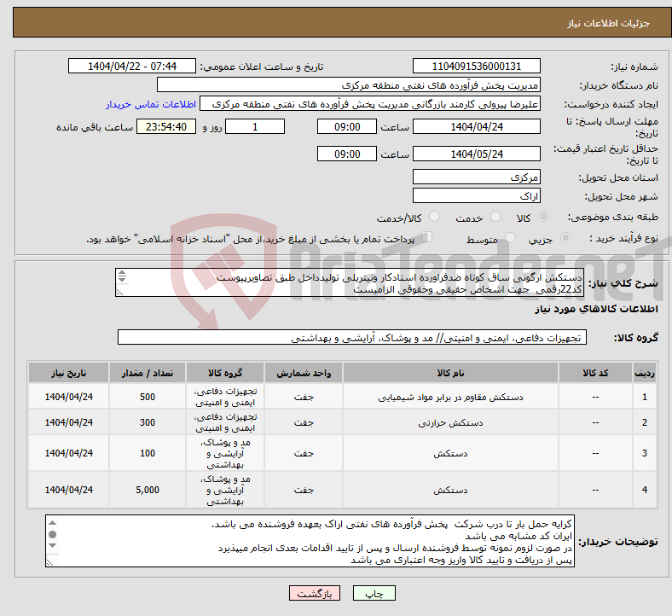
Task: Click the price validity date 1404/05/24 field
Action: [476, 154]
